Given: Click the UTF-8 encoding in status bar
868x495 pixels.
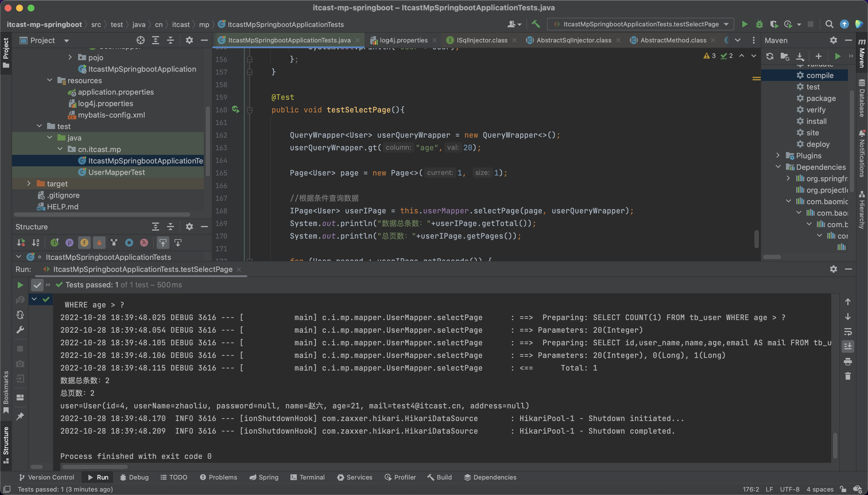Looking at the screenshot, I should pos(789,489).
